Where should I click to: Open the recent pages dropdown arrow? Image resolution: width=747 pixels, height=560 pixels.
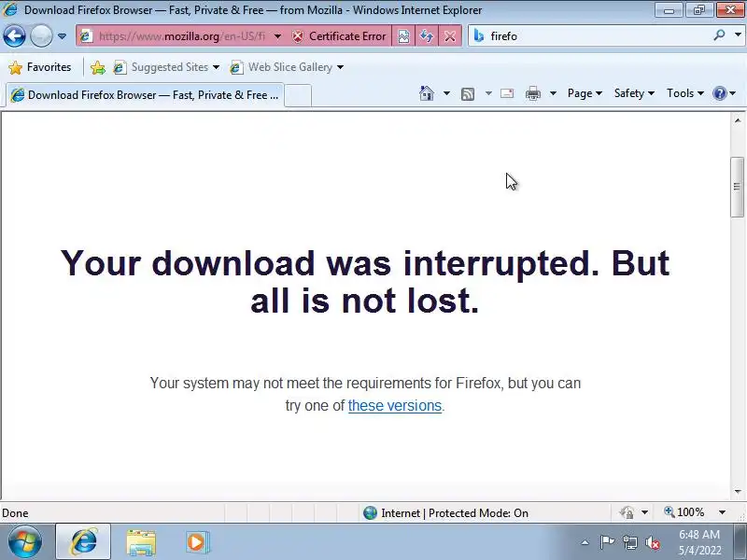(x=62, y=36)
